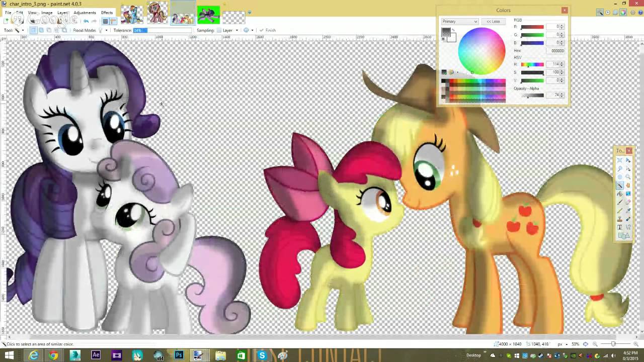Click the Opacity - Alpha slider
The image size is (644, 362).
pyautogui.click(x=532, y=95)
